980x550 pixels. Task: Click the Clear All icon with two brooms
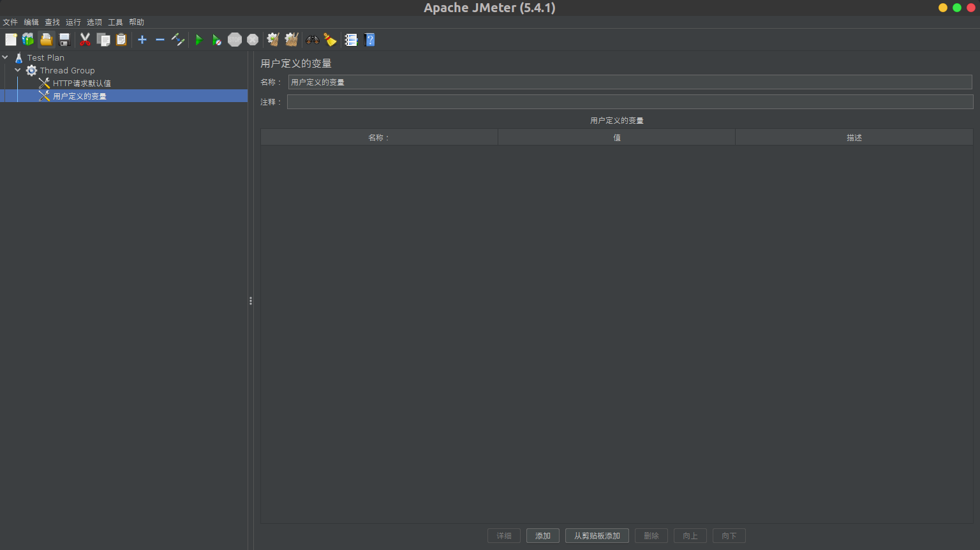pyautogui.click(x=292, y=40)
